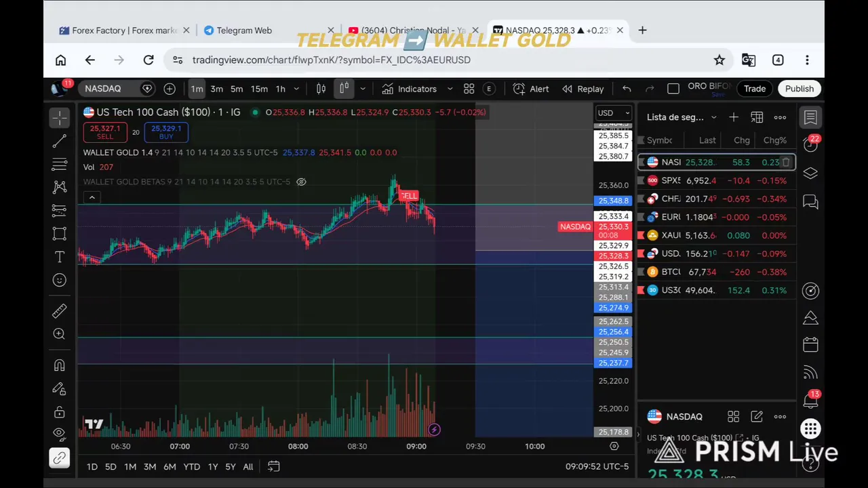Toggle magnet mode for drawings
The image size is (868, 488).
tap(60, 365)
